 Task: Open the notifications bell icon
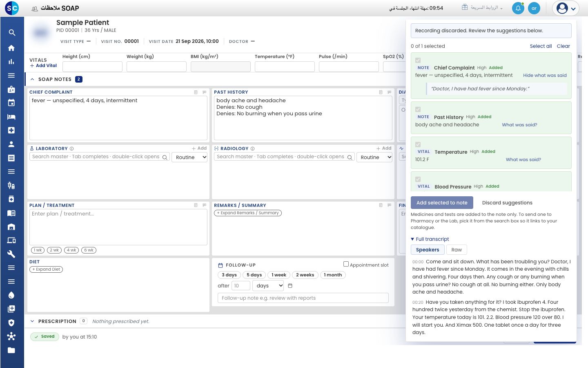[518, 8]
